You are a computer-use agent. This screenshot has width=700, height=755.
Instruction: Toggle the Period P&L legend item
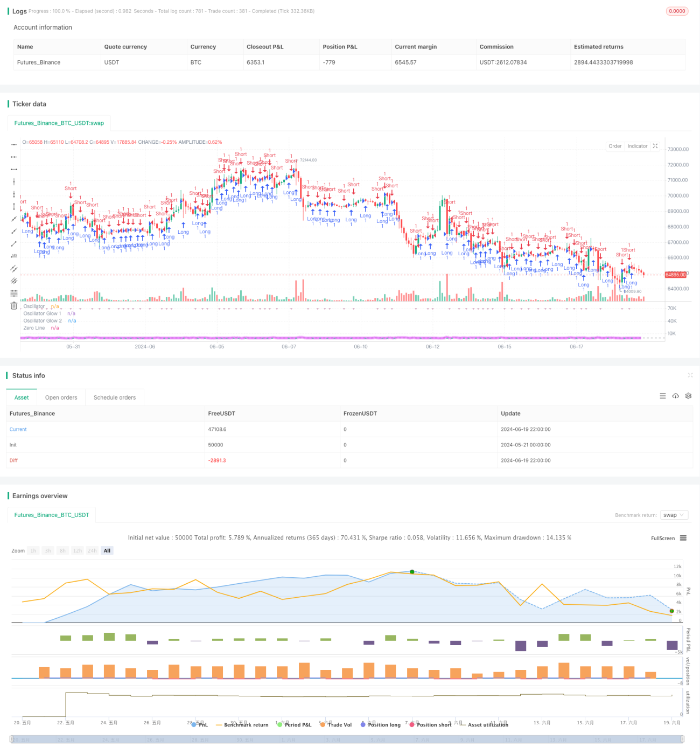click(294, 725)
